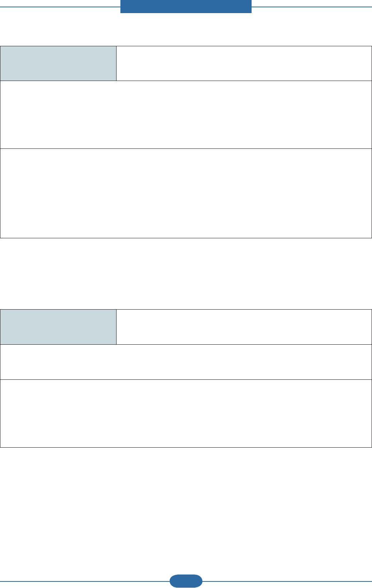Click the second table's narrow middle row
Viewport: 372px width, 588px height.
click(186, 362)
